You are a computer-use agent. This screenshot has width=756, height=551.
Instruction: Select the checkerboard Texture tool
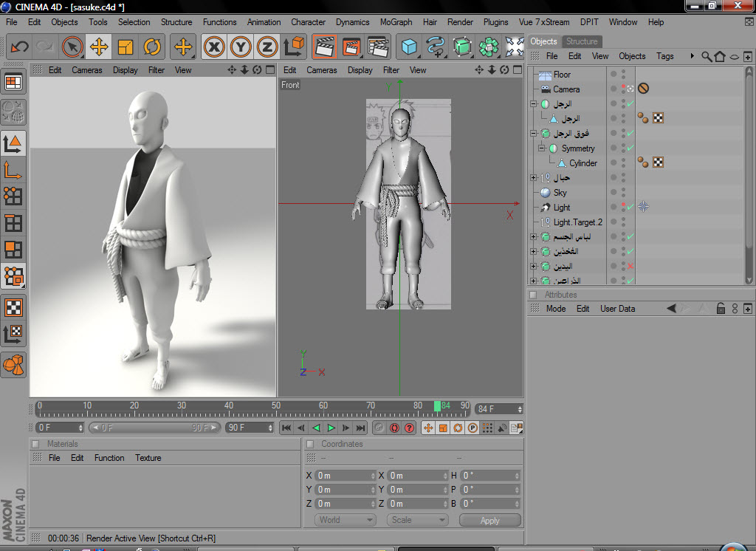click(13, 307)
